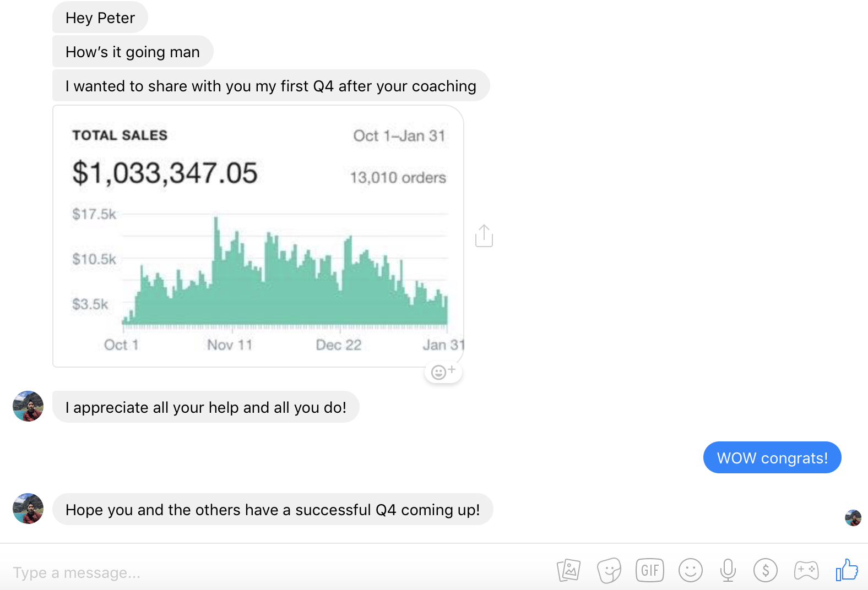Select the 'Hey Peter' message bubble

[x=100, y=18]
